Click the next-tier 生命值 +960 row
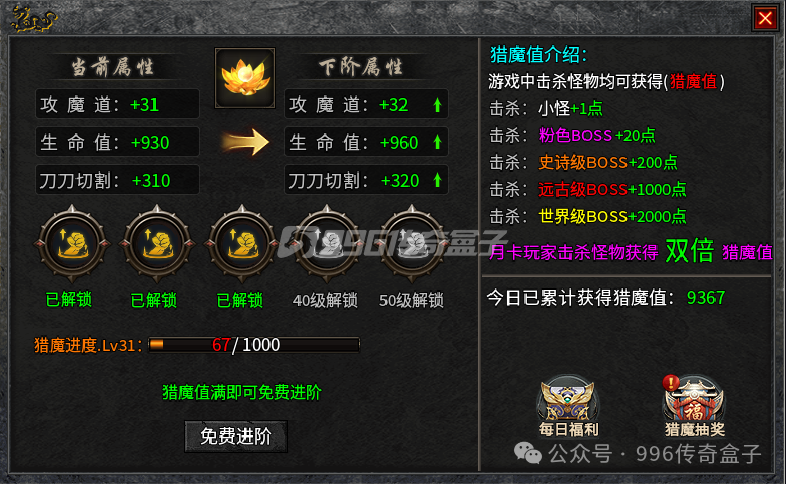The width and height of the screenshot is (786, 484). point(366,142)
